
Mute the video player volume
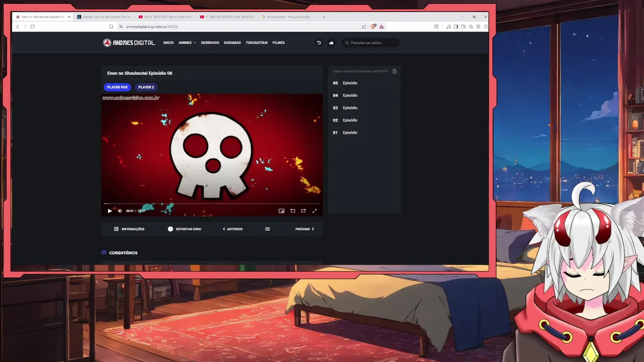[x=120, y=211]
